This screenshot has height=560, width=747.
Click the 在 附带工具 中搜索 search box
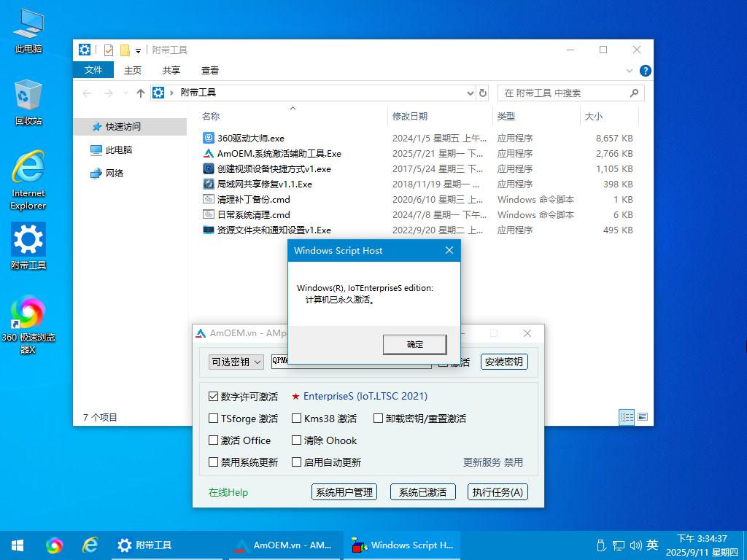tap(563, 93)
